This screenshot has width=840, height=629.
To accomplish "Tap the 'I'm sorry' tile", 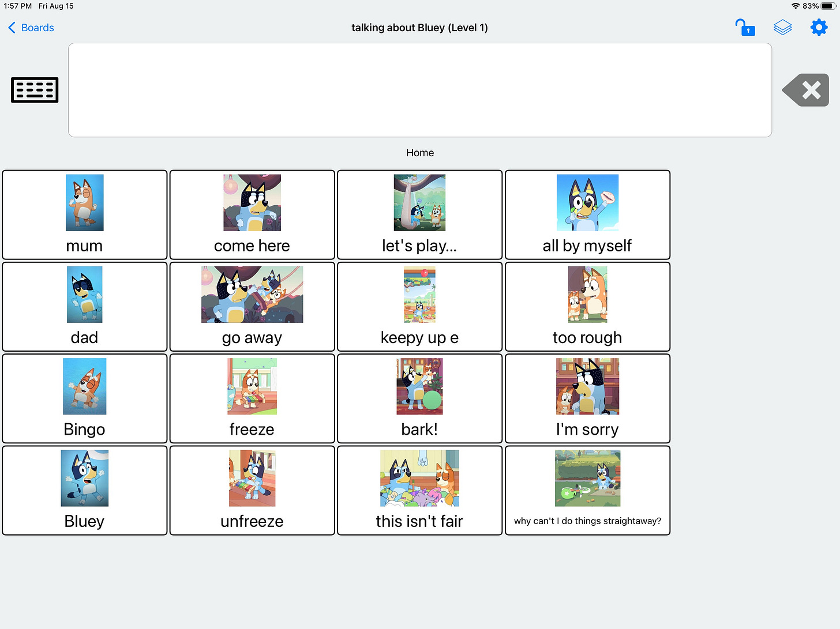I will coord(587,398).
